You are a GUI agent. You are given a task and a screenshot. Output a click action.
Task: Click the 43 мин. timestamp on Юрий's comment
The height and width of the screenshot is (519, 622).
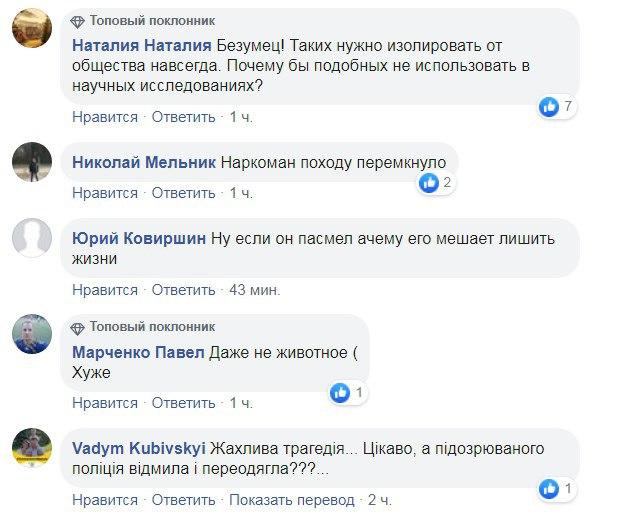255,290
